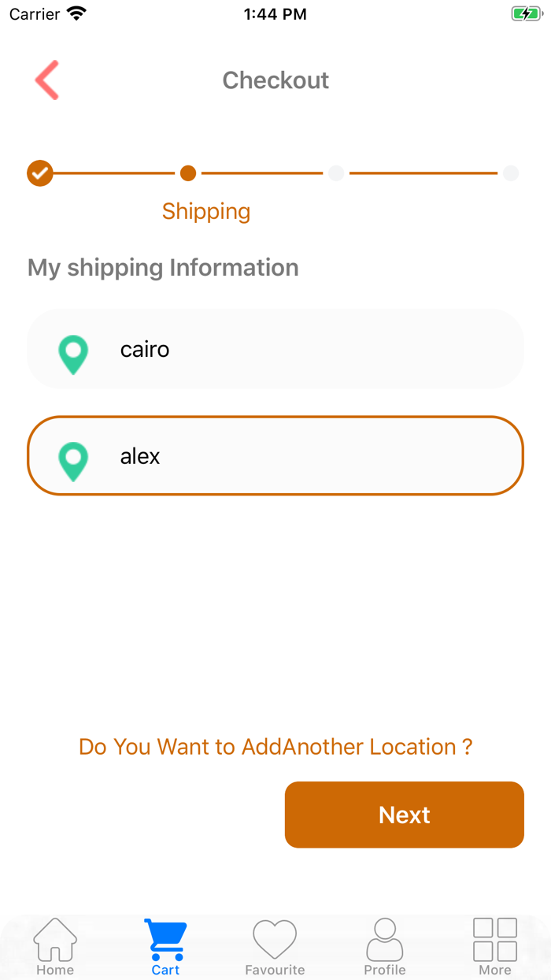Tap the final progress step dot
The image size is (551, 980).
point(512,173)
